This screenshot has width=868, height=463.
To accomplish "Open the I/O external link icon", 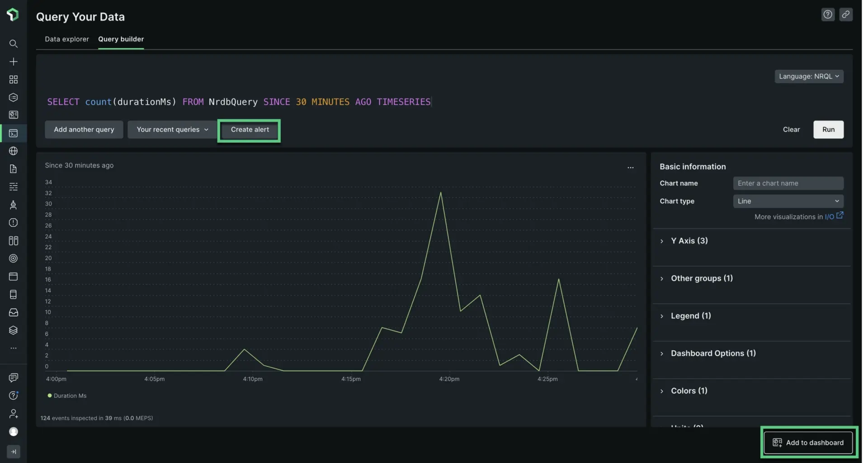I will (x=840, y=216).
